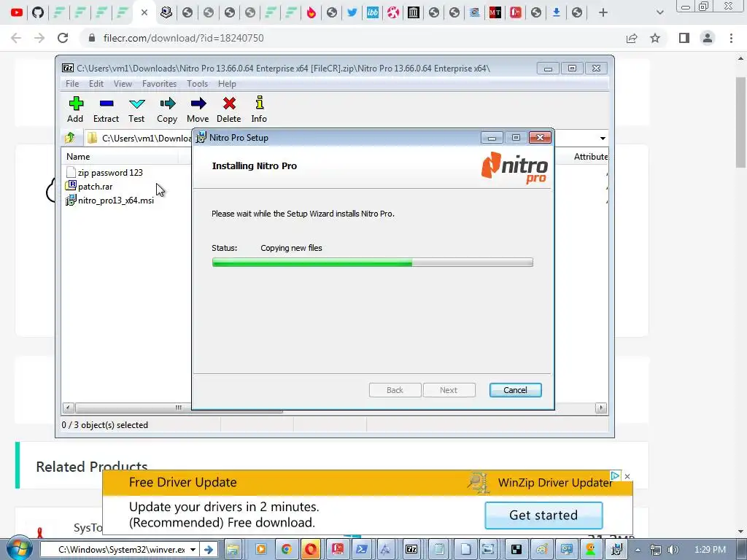Show hidden system tray icons
Viewport: 747px width, 560px height.
(x=638, y=550)
